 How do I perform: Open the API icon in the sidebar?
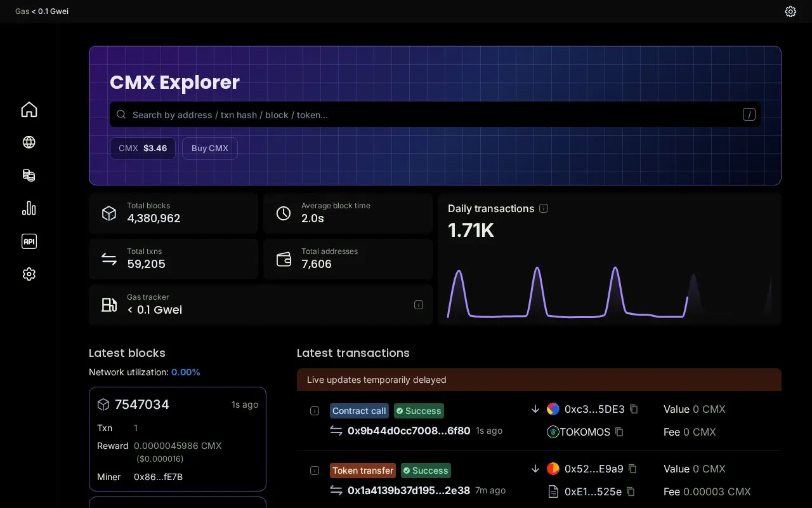[29, 241]
